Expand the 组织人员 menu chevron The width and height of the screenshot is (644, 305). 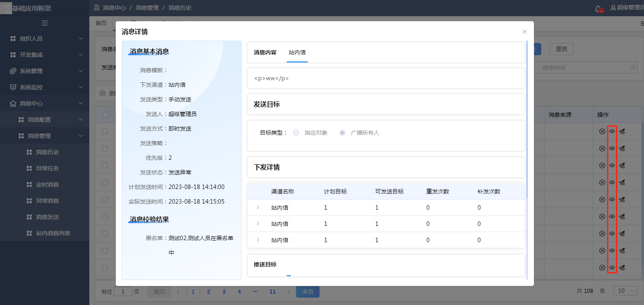point(81,39)
